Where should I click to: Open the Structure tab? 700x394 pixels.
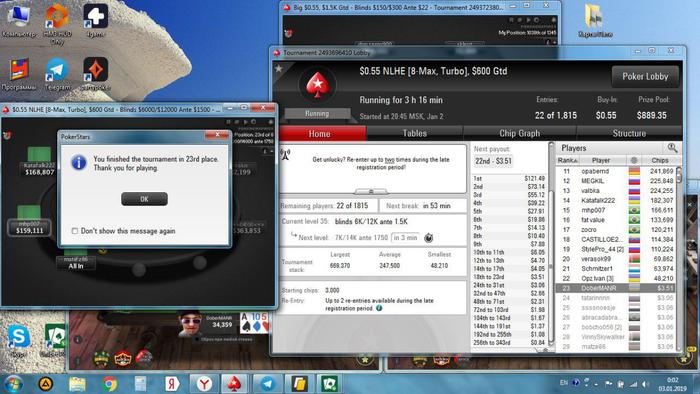click(629, 133)
